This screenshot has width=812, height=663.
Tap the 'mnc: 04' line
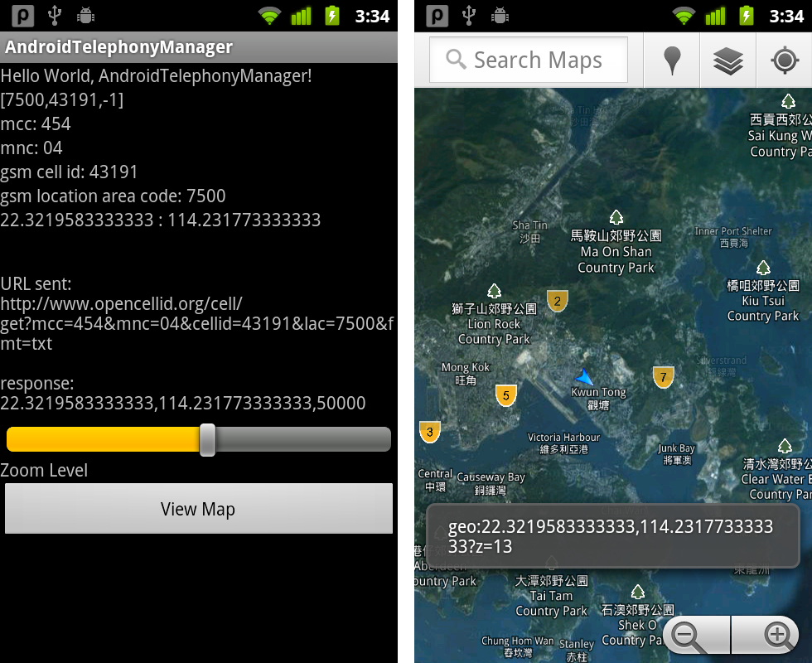(x=31, y=148)
